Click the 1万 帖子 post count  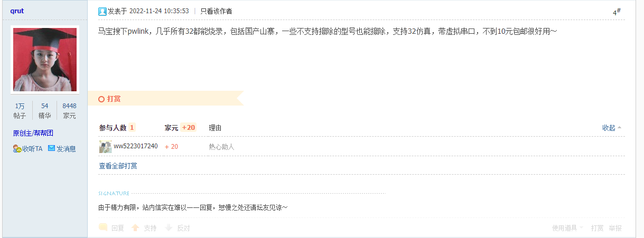coord(20,111)
